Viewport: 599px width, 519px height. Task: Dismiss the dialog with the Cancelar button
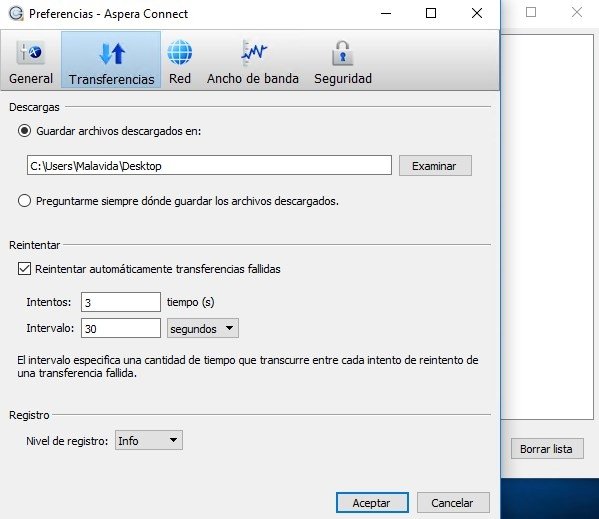pyautogui.click(x=453, y=503)
